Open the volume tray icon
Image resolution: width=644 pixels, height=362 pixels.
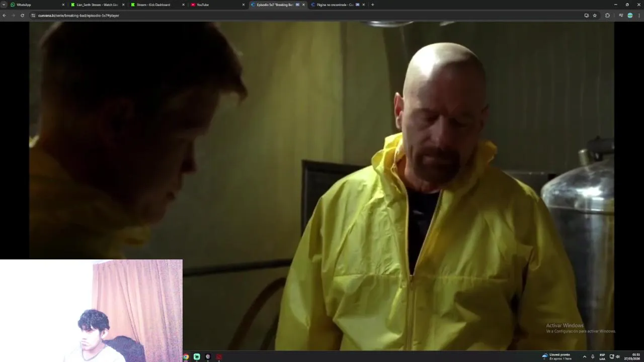point(618,356)
